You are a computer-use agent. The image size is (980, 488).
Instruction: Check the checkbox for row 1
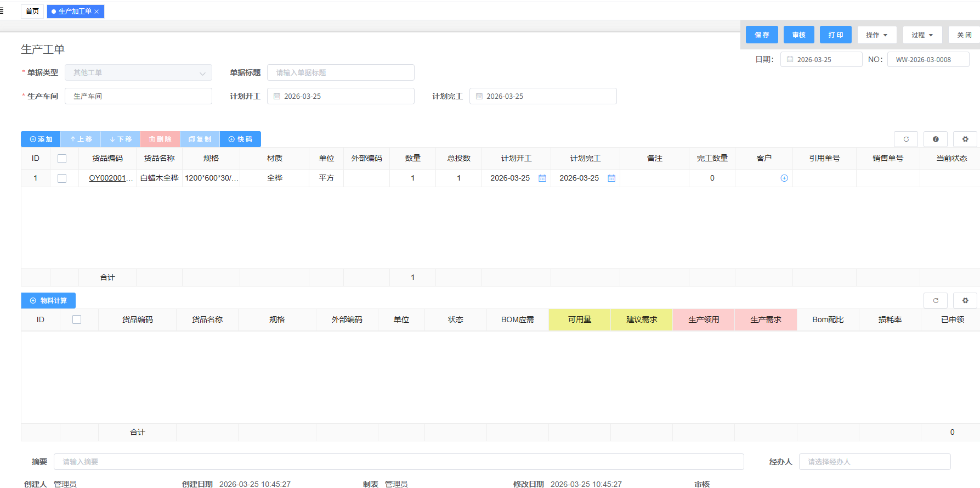coord(62,178)
